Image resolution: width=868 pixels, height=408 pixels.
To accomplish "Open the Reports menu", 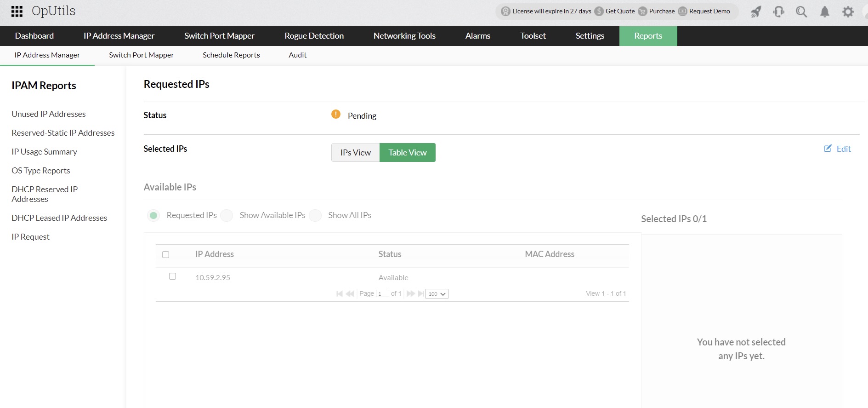I will point(648,36).
